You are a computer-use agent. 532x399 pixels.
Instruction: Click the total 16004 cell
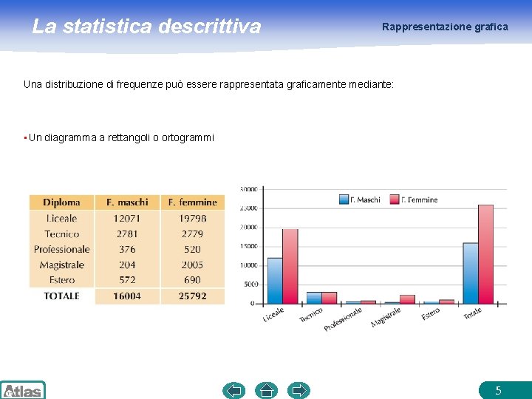coord(127,296)
